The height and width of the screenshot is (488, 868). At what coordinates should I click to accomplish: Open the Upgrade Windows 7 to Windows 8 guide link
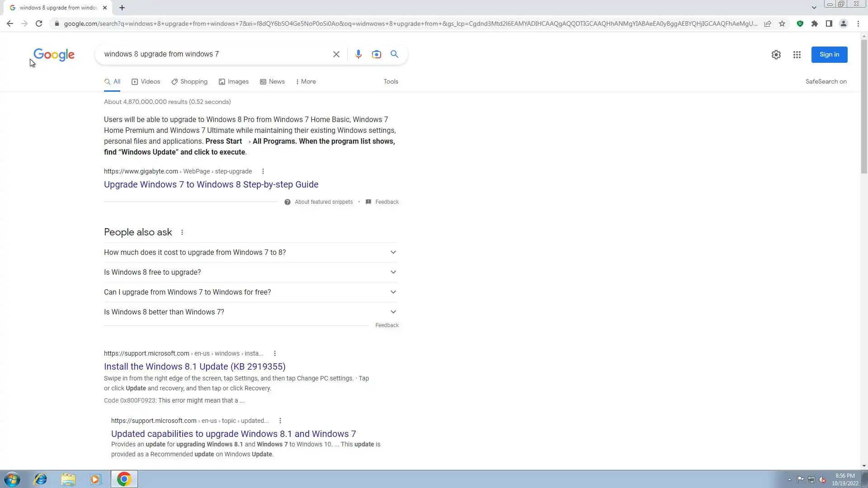pyautogui.click(x=211, y=184)
